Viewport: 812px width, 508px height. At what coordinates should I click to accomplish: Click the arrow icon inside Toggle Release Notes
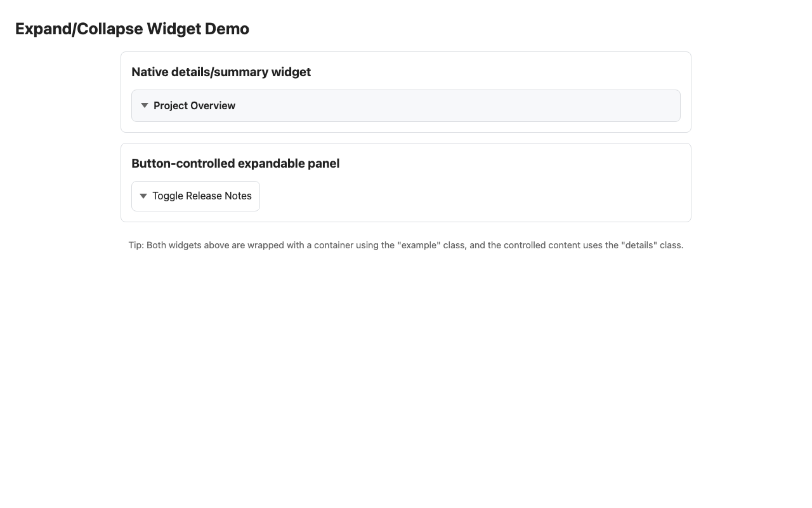(x=144, y=196)
